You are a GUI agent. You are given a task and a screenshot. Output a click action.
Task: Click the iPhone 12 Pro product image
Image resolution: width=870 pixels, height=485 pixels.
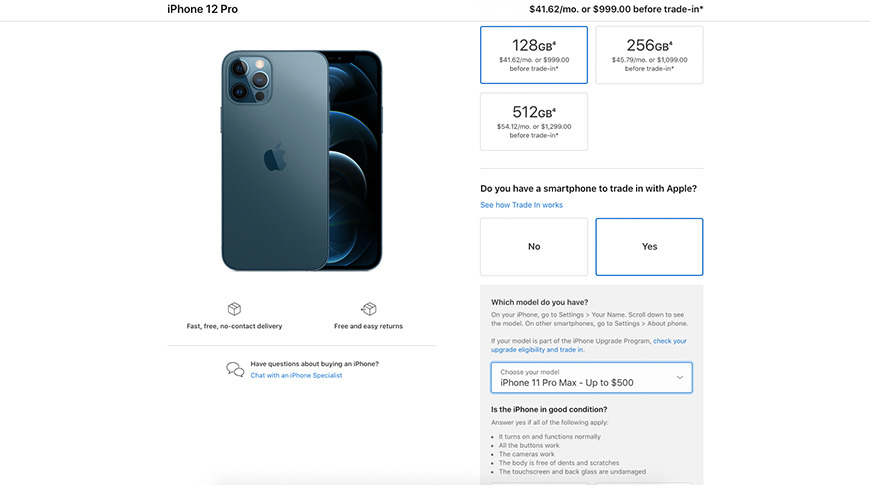(302, 160)
